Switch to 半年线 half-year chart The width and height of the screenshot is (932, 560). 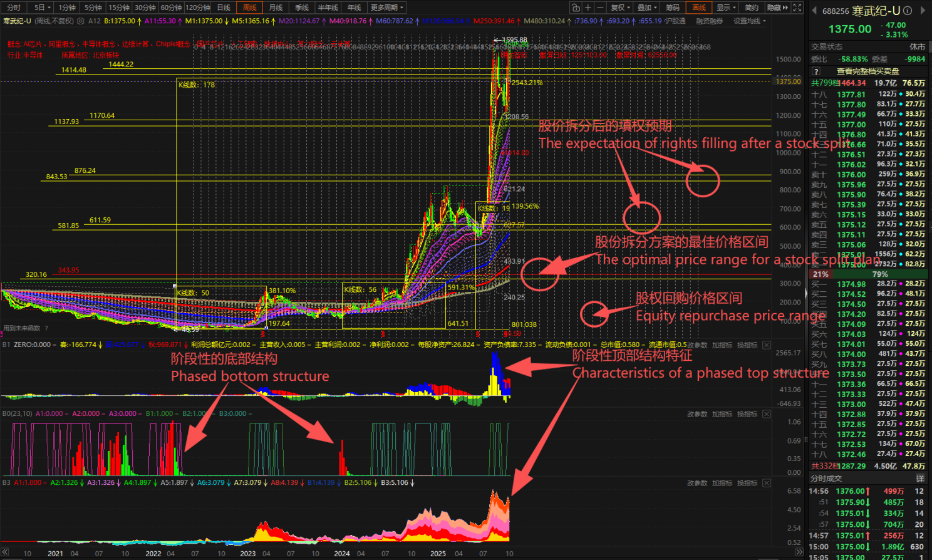(328, 8)
